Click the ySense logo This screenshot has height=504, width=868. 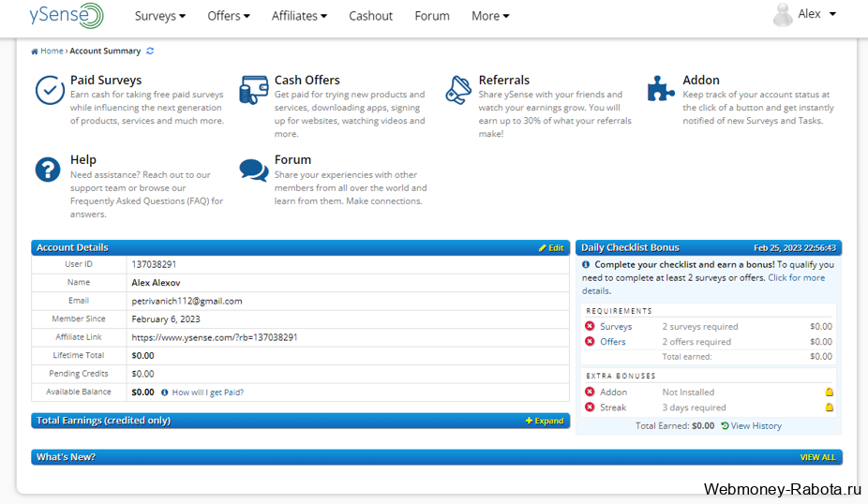tap(67, 15)
